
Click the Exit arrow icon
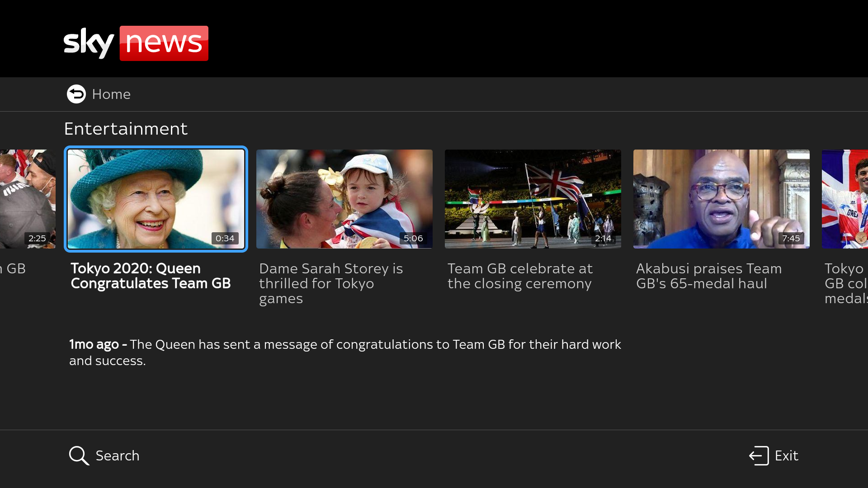coord(758,455)
